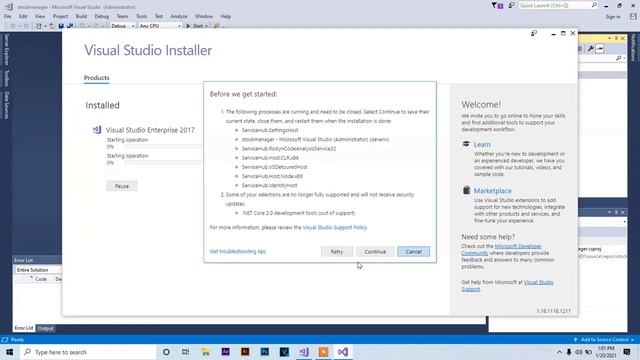Click the Preview Selected Items icon in Solution Explorer
This screenshot has width=640, height=360.
[x=600, y=49]
